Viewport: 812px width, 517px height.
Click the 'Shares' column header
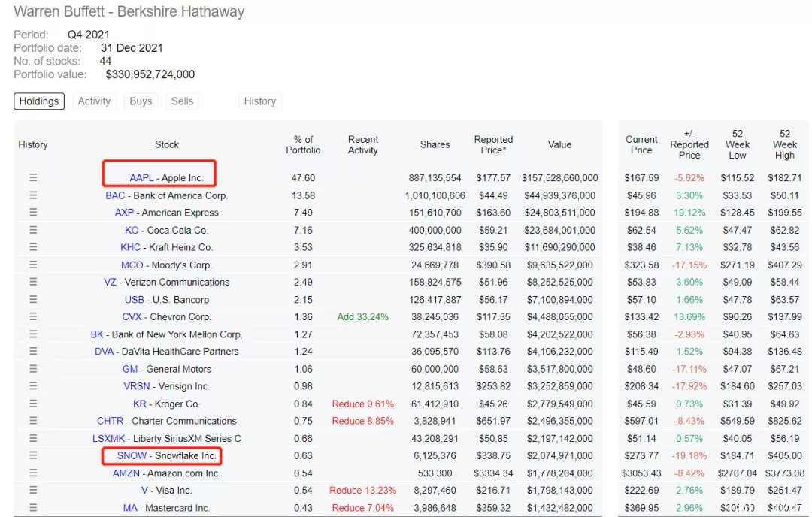pos(435,144)
